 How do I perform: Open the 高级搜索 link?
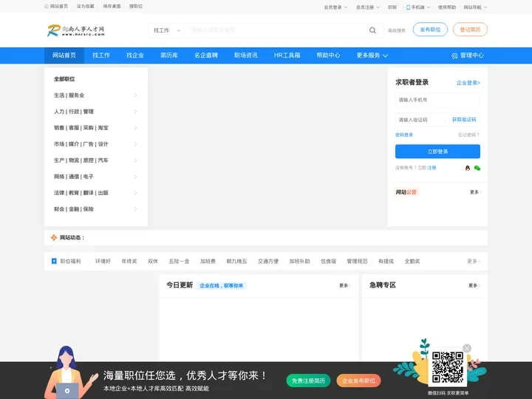coord(397,30)
